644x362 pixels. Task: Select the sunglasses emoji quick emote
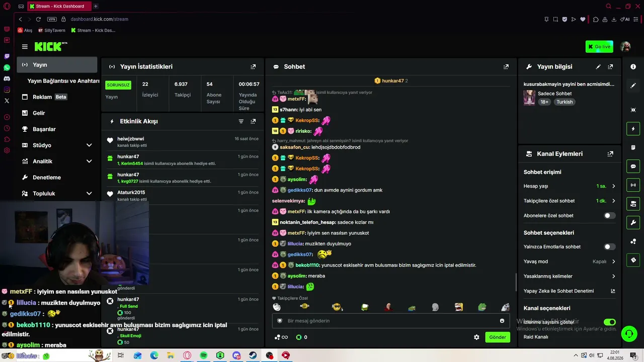click(x=337, y=307)
